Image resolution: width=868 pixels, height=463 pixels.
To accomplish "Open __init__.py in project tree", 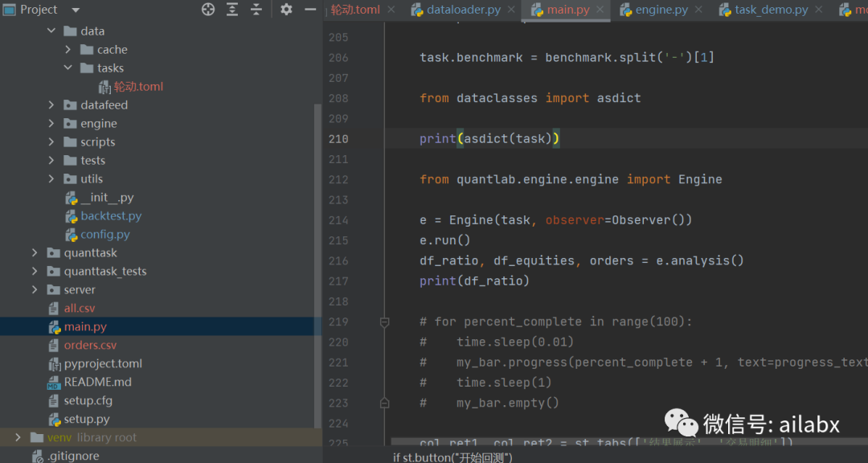I will (107, 197).
